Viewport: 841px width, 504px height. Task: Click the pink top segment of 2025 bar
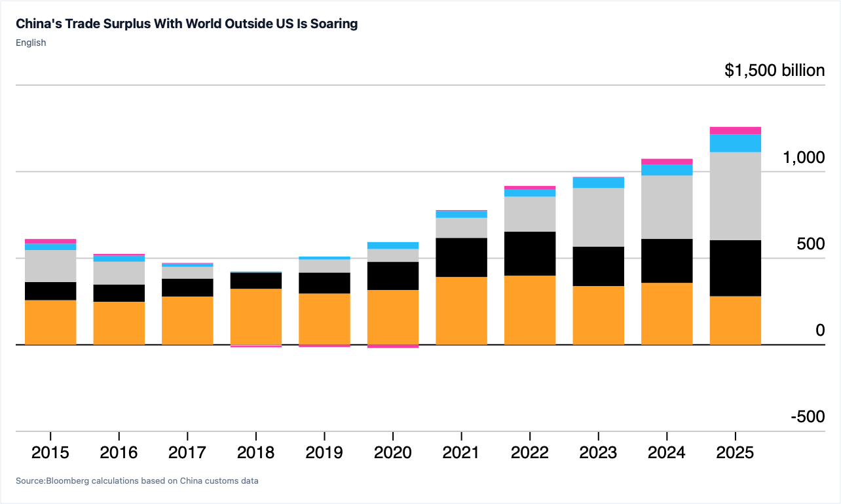click(736, 130)
